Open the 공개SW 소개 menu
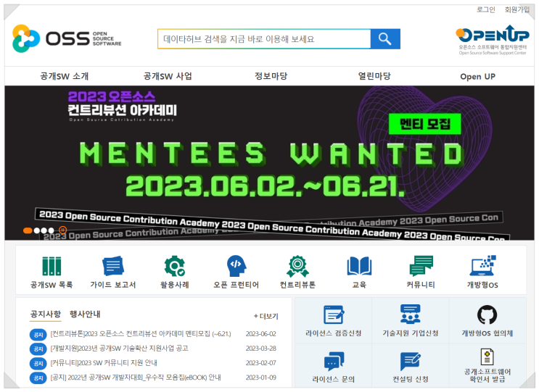Image resolution: width=539 pixels, height=392 pixels. pos(65,76)
